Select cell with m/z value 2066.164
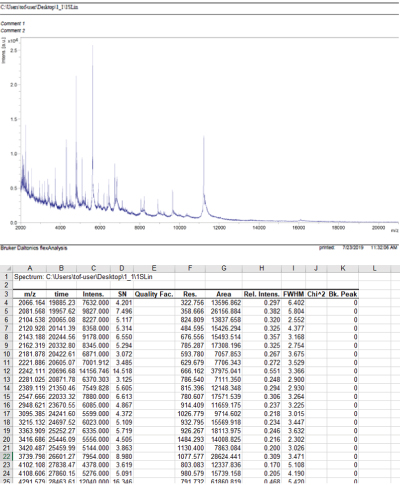The image size is (400, 485). 30,303
